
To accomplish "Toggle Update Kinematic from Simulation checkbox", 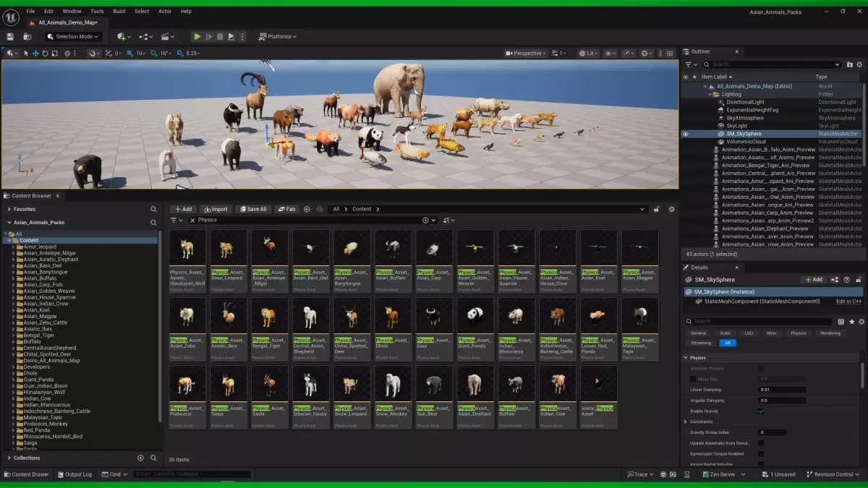I will pos(760,443).
